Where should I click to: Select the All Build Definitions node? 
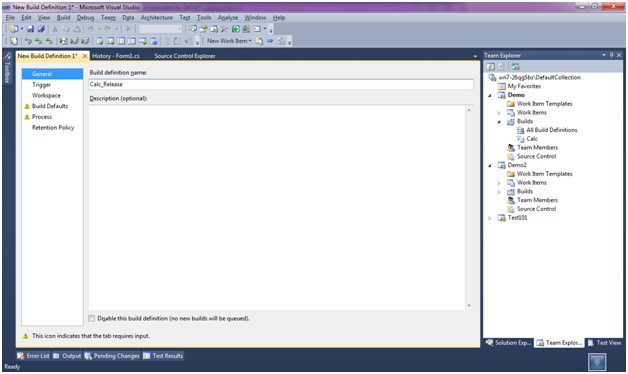click(x=552, y=130)
